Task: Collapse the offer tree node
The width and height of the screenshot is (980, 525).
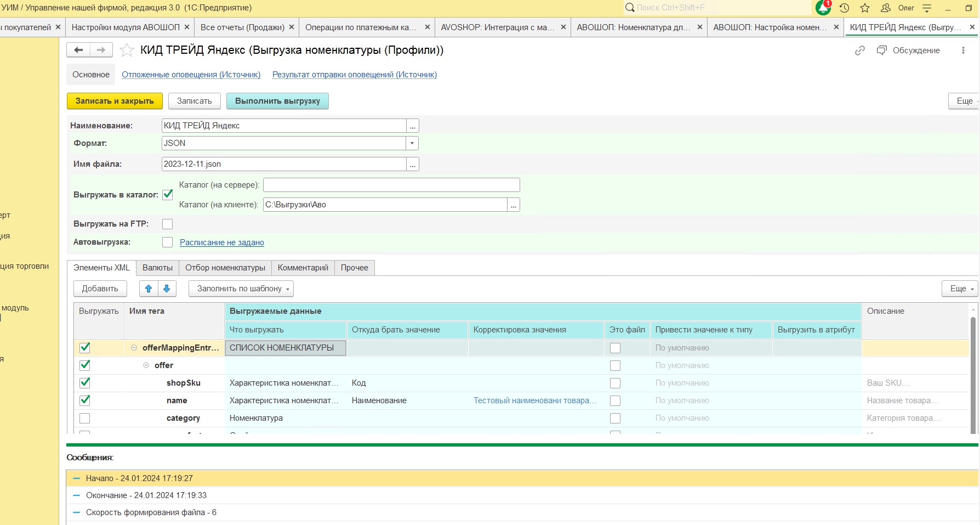Action: click(x=146, y=365)
